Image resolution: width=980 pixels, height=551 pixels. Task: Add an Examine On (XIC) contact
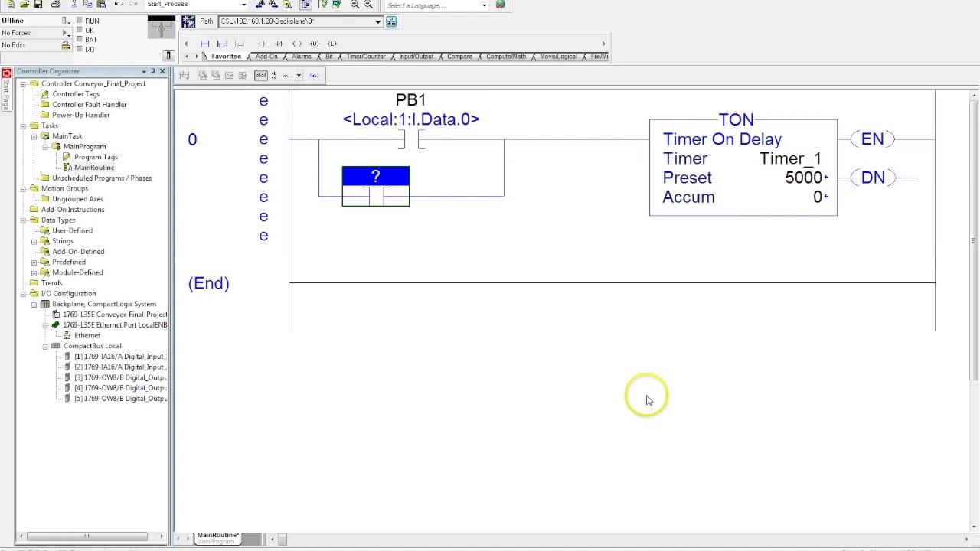point(262,44)
